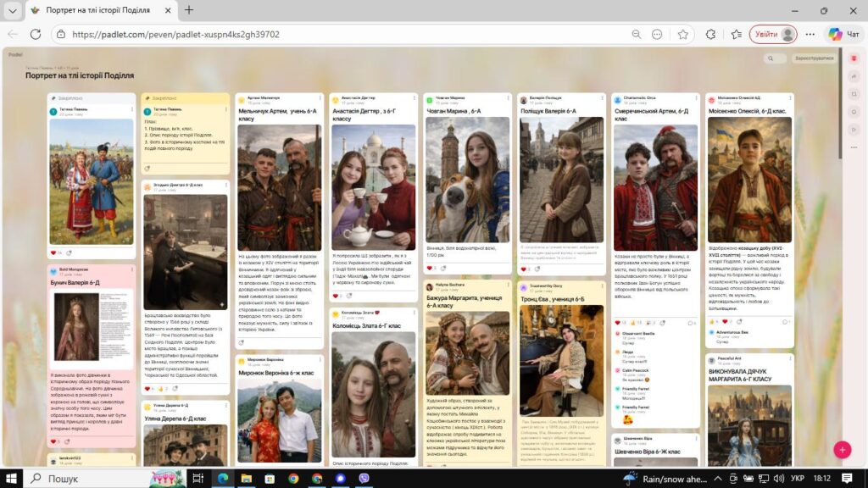Open a new browser tab
Viewport: 868px width, 488px height.
(x=188, y=10)
